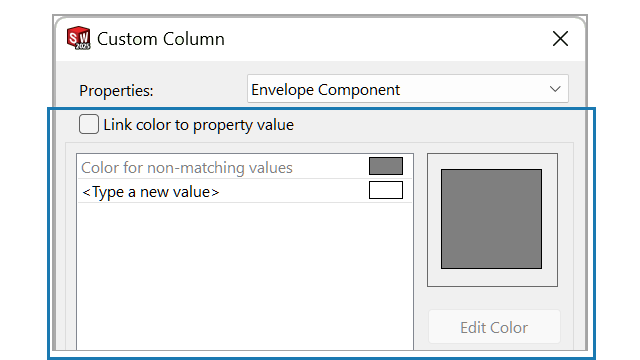The width and height of the screenshot is (640, 360).
Task: Click blank space after 'Color for non-matching values' text
Action: [x=331, y=167]
